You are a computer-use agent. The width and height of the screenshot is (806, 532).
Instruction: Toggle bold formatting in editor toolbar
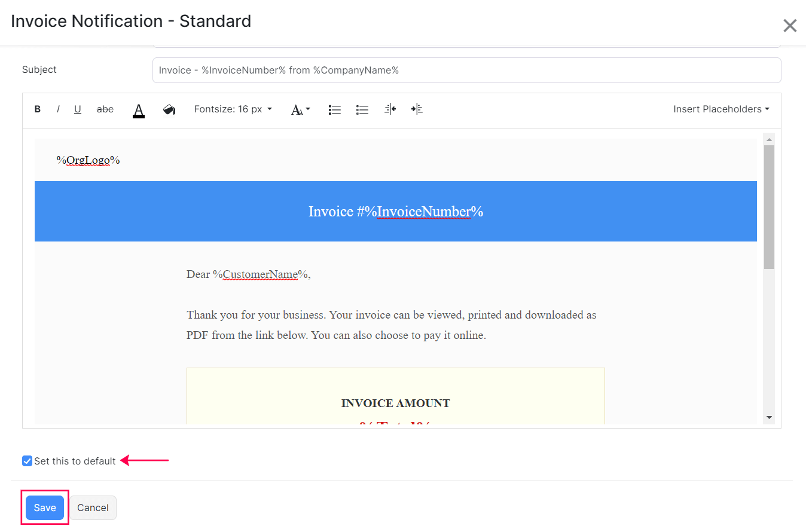click(x=38, y=109)
